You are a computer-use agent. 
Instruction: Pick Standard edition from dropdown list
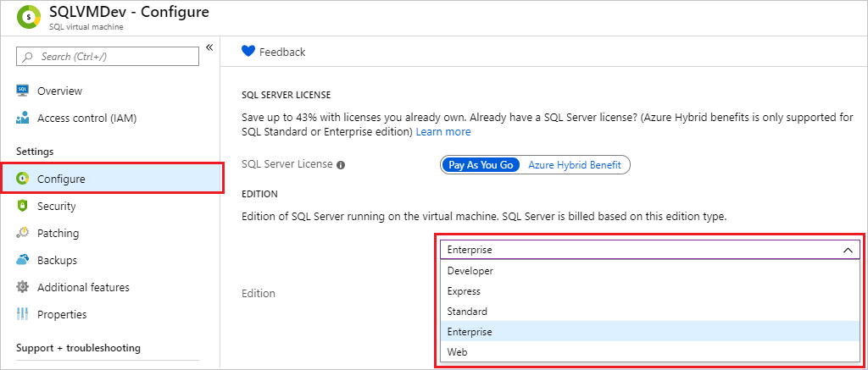coord(467,312)
